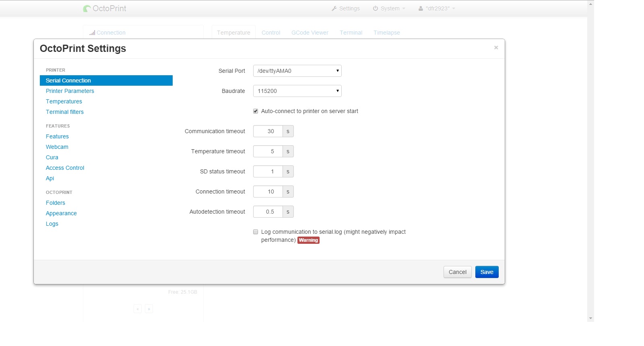
Task: Open the Webcam settings page
Action: tap(57, 147)
